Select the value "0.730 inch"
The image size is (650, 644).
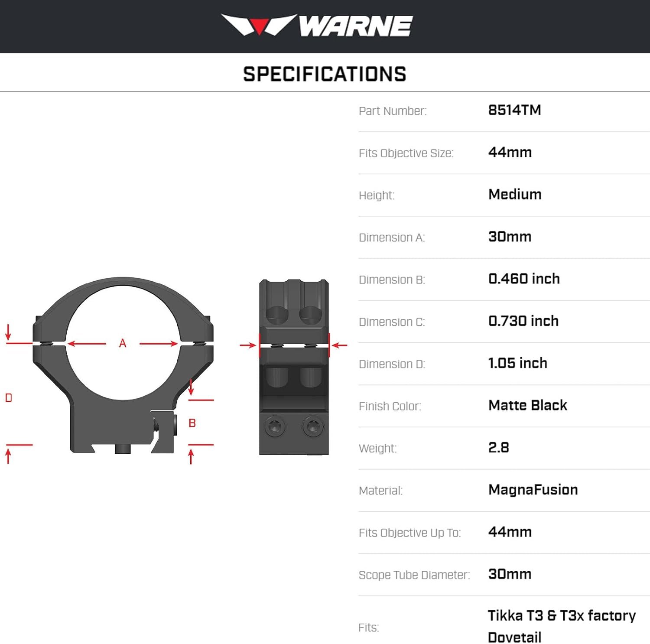pos(523,321)
